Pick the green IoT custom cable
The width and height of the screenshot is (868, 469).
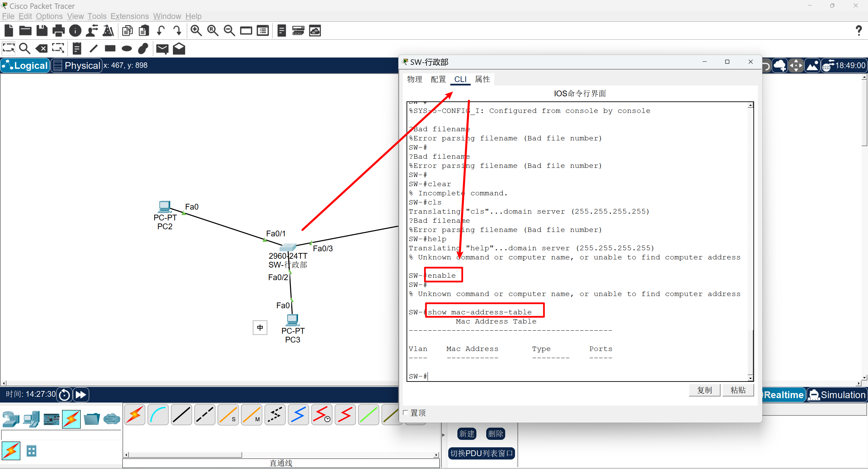[x=369, y=415]
